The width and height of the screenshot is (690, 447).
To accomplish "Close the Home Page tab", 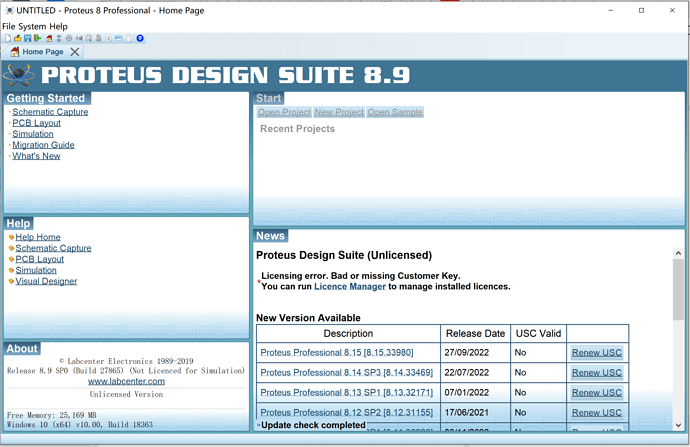I will (x=75, y=52).
